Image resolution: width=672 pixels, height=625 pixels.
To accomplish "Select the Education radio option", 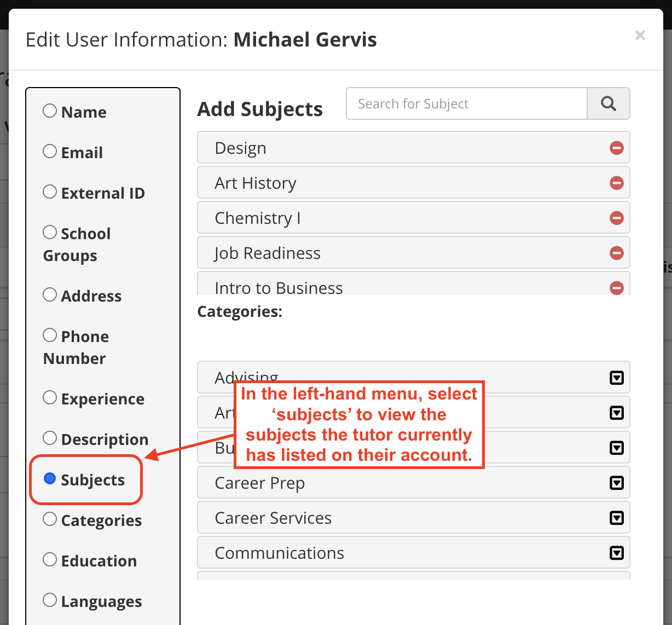I will tap(50, 559).
